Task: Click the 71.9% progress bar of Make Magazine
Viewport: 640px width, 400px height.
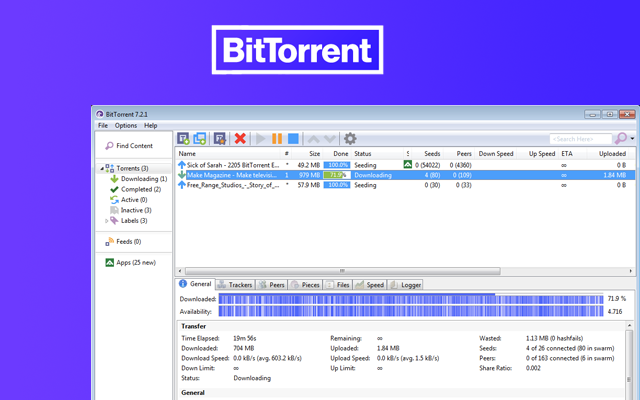Action: coord(337,175)
